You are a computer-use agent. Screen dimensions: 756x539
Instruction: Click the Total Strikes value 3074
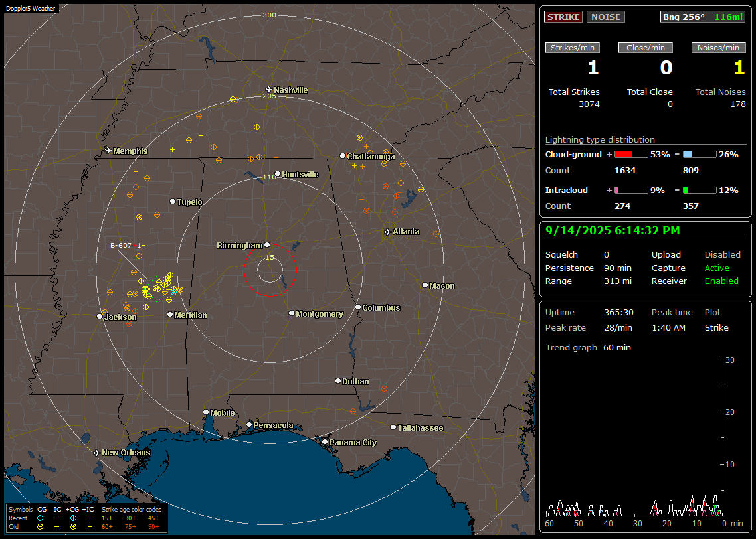pyautogui.click(x=589, y=104)
